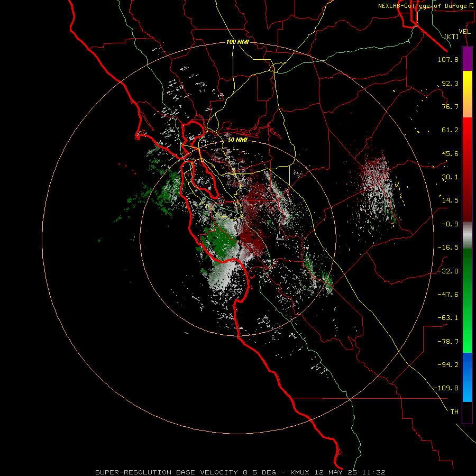Pick the blue segment of the color bar
Screen dimensions: 476x476
tap(467, 377)
